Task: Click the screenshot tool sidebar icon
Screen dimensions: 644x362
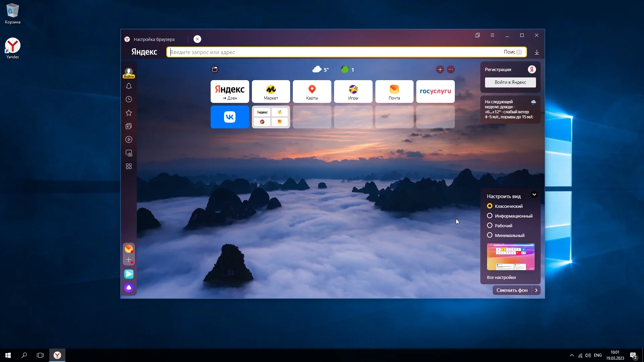Action: [x=129, y=153]
